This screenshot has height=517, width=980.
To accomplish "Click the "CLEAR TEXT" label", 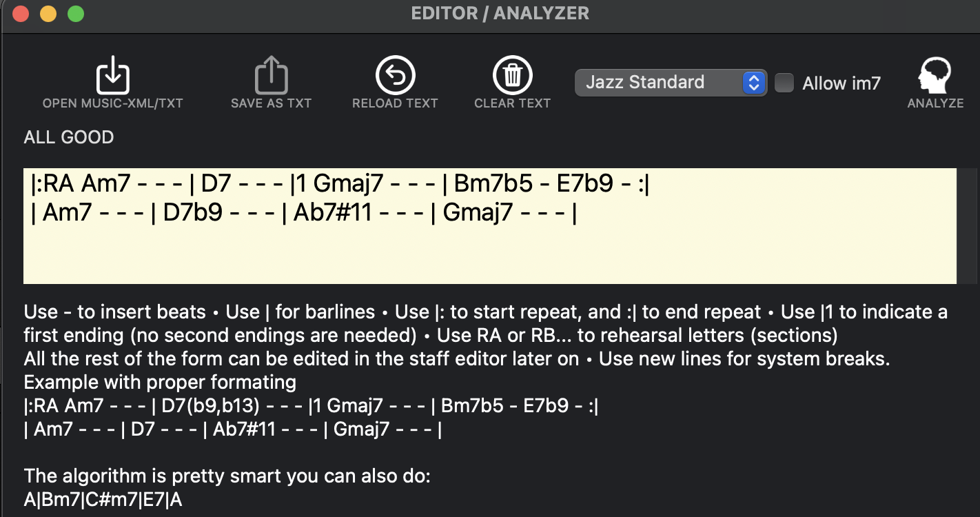I will coord(512,103).
